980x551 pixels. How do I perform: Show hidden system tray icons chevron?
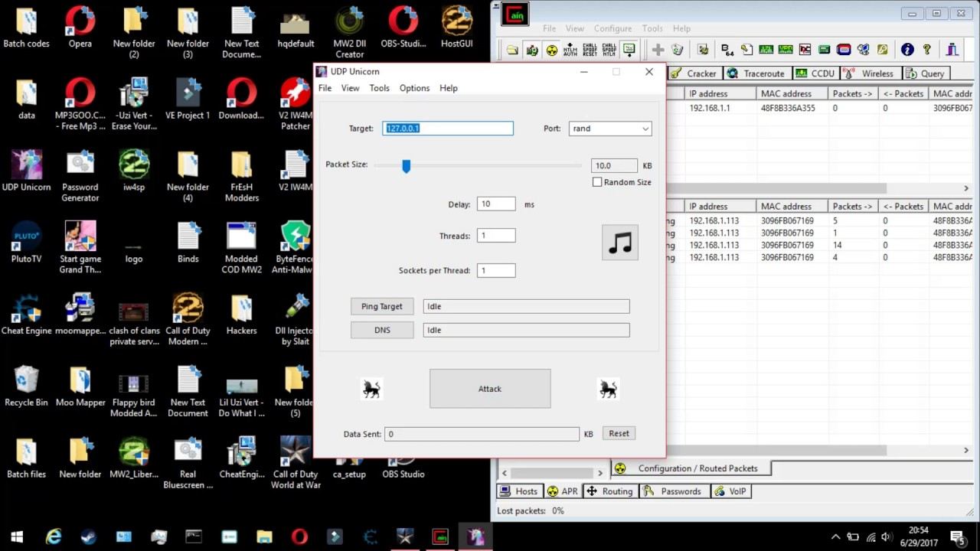(x=835, y=537)
